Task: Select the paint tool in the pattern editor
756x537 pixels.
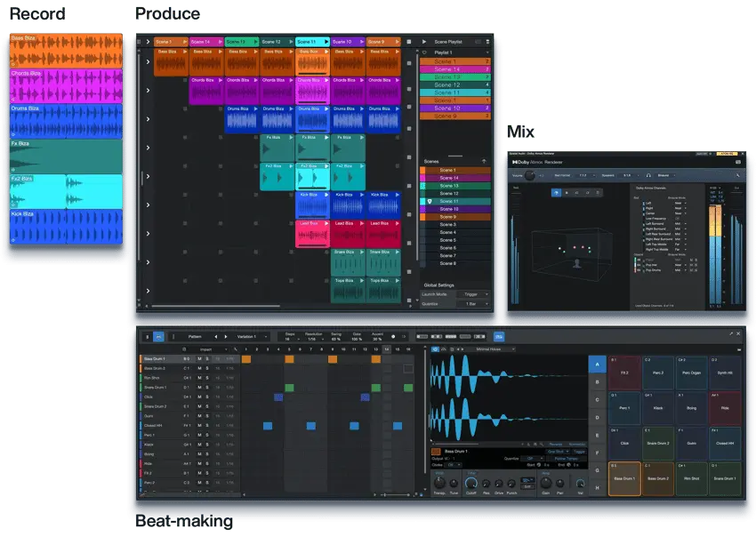Action: [x=157, y=336]
